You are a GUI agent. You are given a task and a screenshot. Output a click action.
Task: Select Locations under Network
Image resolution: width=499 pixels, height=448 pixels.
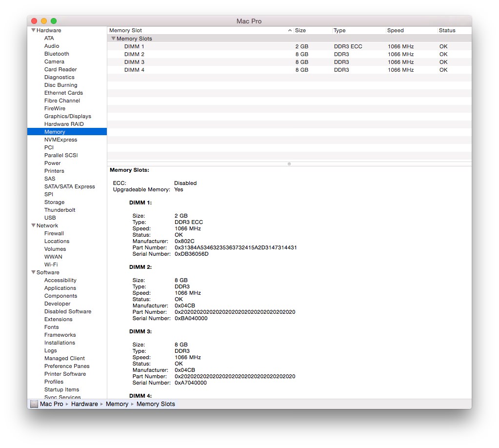57,241
